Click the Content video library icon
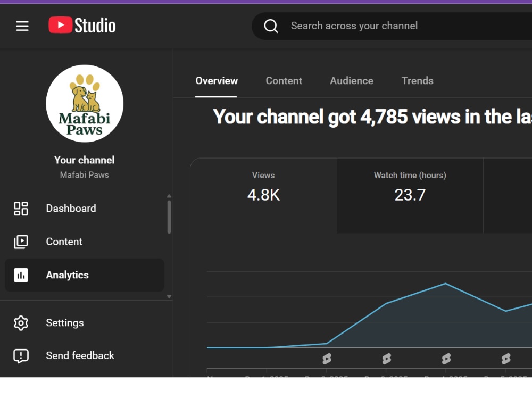Image resolution: width=532 pixels, height=399 pixels. (21, 242)
